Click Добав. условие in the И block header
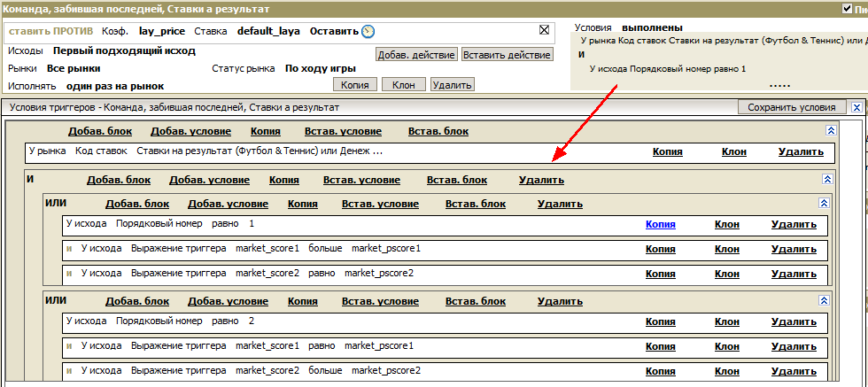This screenshot has height=387, width=868. tap(209, 180)
